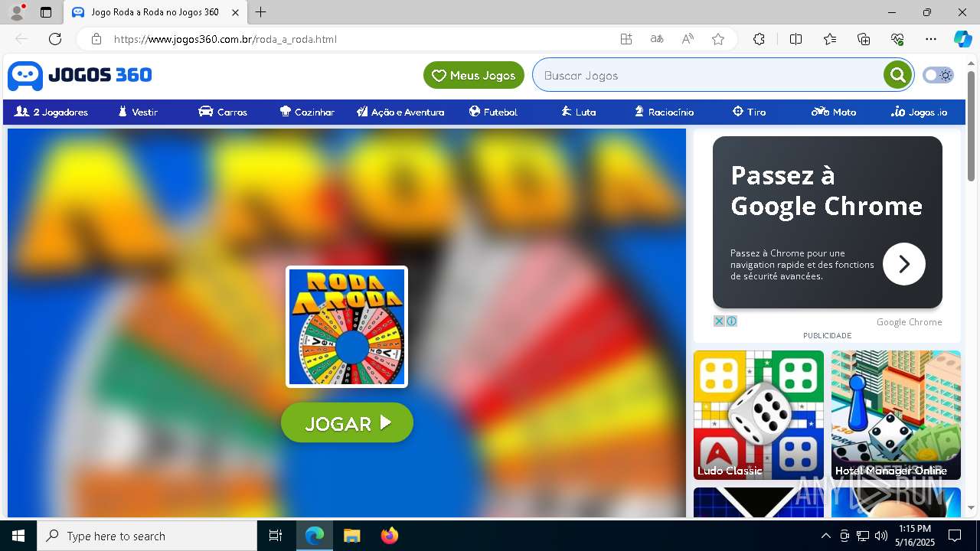Image resolution: width=980 pixels, height=551 pixels.
Task: Open Microsoft Edge from taskbar
Action: click(x=315, y=536)
